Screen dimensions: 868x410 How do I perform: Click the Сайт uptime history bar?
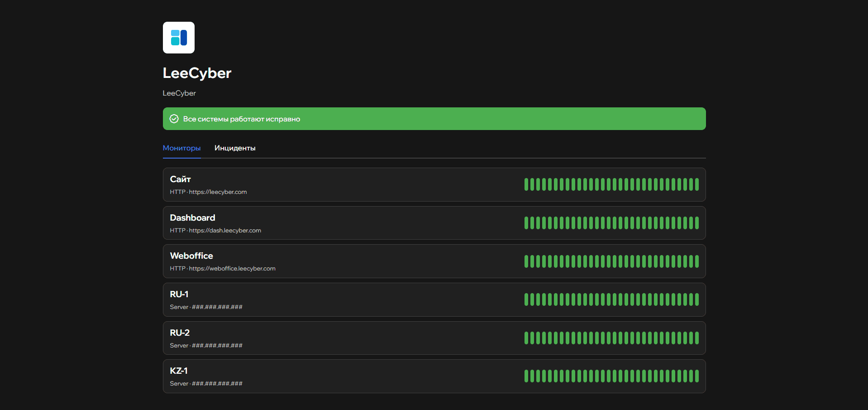click(611, 184)
